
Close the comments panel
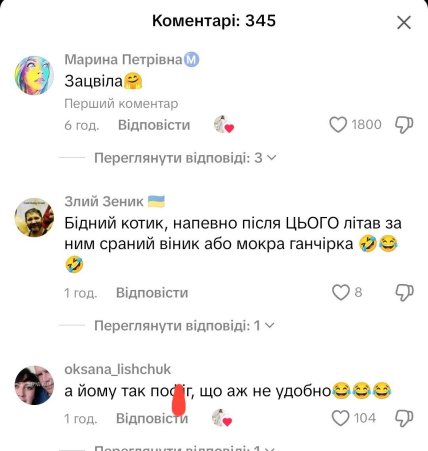(x=404, y=23)
